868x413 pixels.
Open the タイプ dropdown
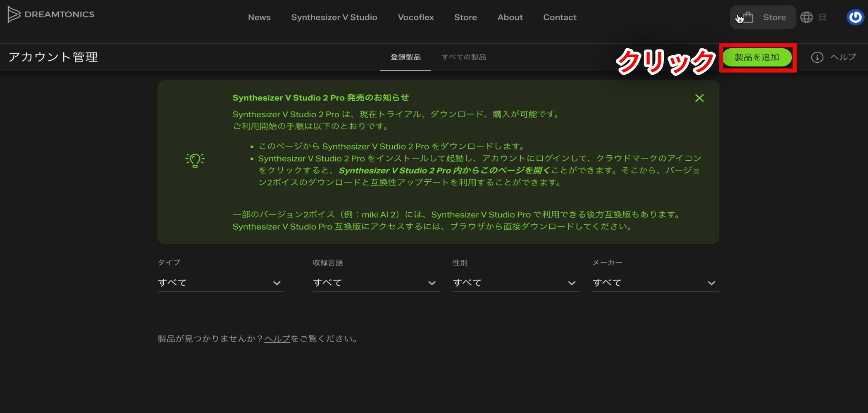coord(221,283)
